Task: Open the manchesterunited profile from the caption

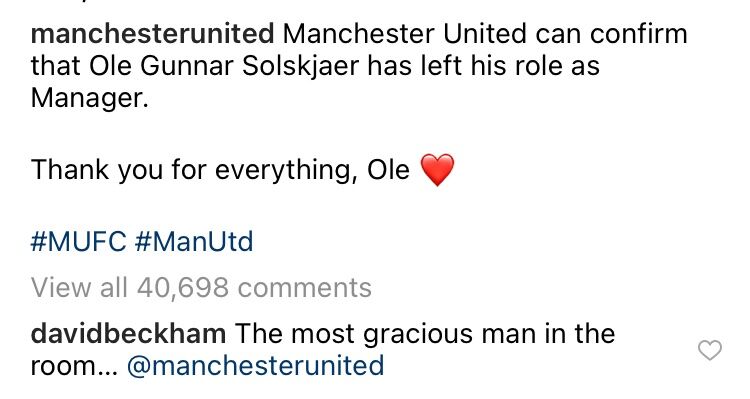Action: click(152, 34)
